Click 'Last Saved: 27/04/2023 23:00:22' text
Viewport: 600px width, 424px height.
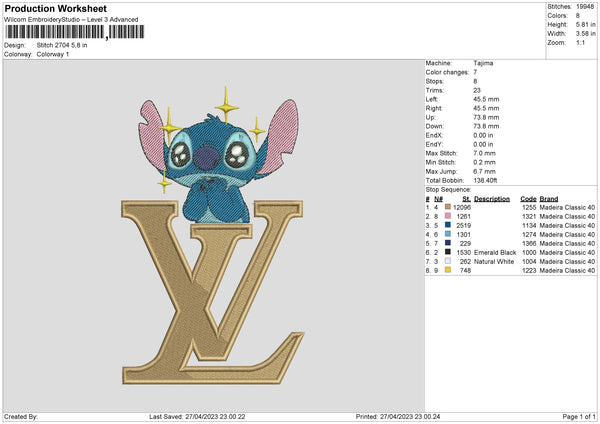click(197, 416)
